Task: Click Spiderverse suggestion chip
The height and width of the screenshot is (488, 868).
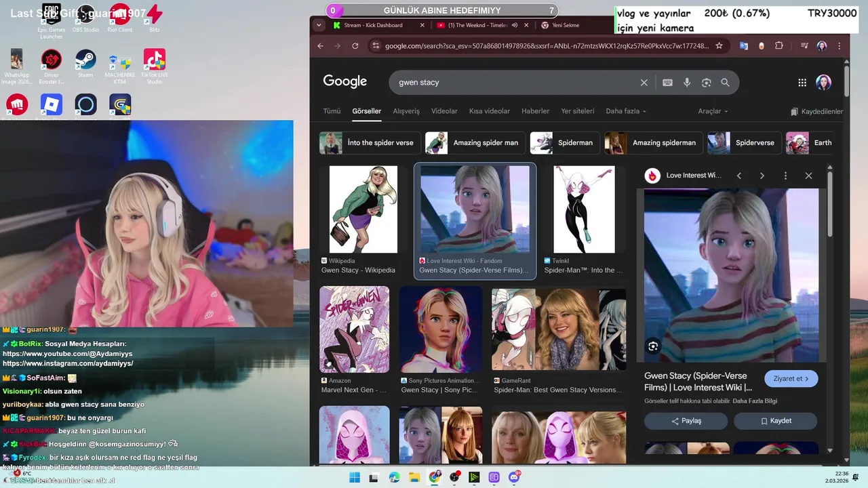Action: pyautogui.click(x=743, y=143)
